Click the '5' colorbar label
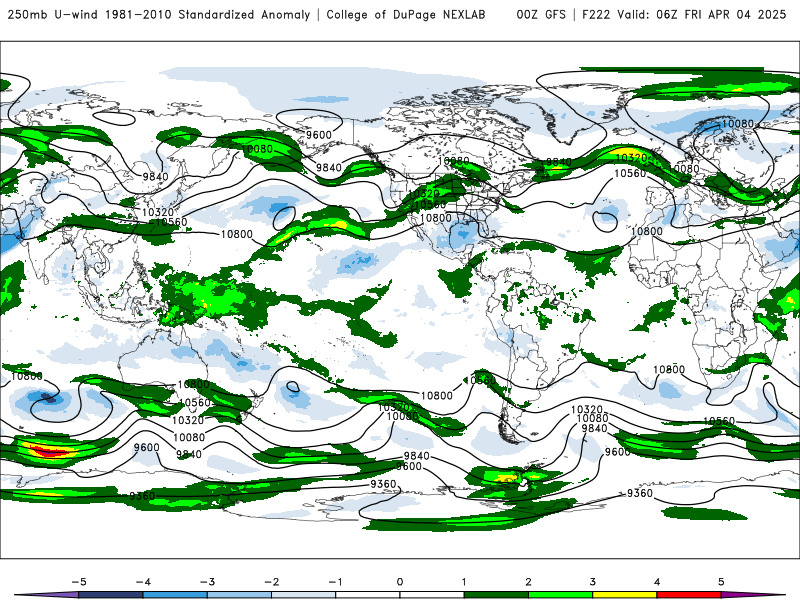The height and width of the screenshot is (600, 800). (721, 582)
